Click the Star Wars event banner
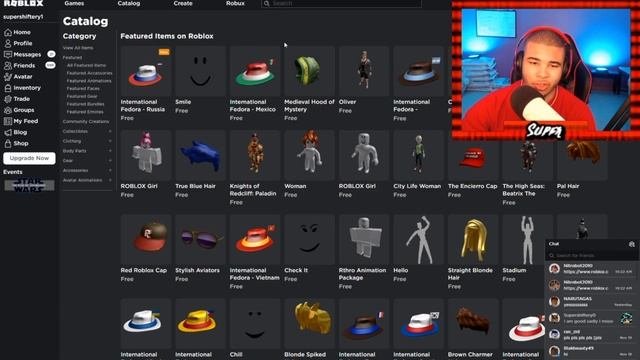Viewport: 640px width, 360px height. [29, 185]
